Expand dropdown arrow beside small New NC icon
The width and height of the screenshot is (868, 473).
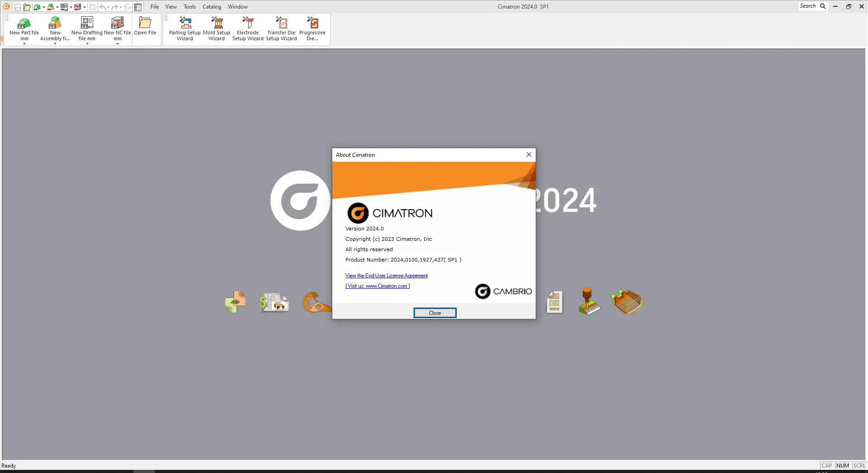click(x=85, y=7)
